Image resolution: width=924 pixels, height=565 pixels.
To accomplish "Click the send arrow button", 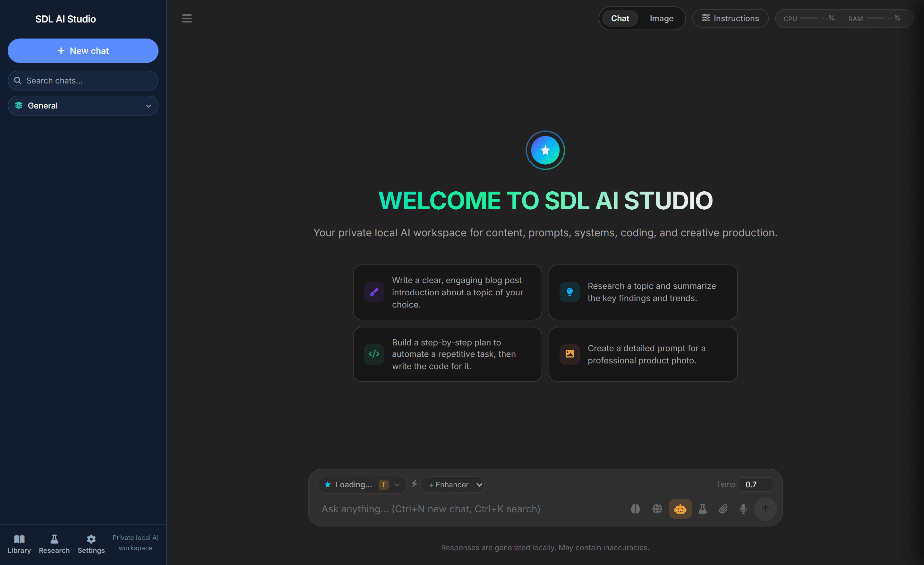I will (x=765, y=509).
